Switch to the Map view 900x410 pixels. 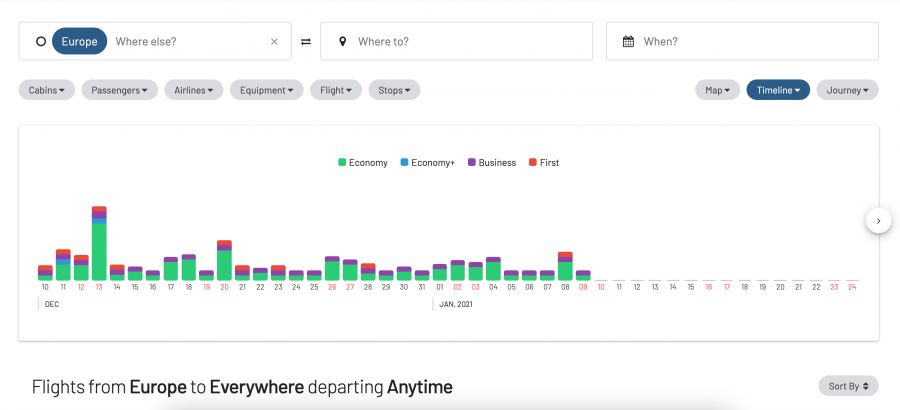tap(717, 90)
